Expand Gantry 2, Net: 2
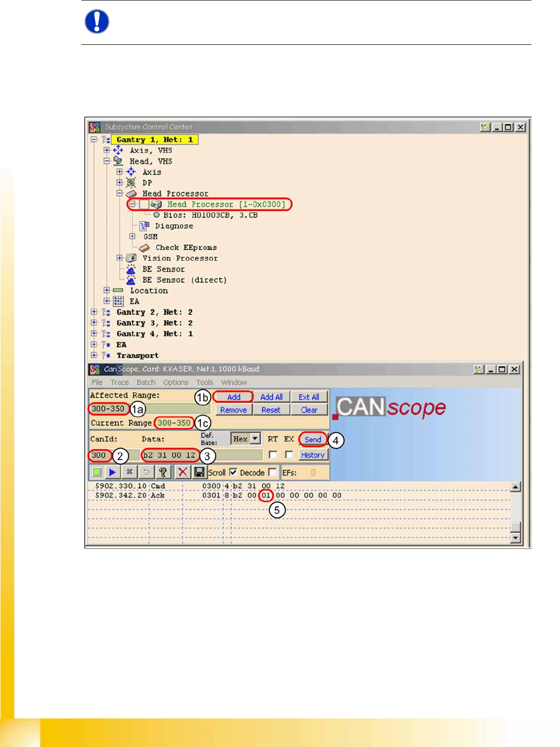Viewport: 560px width, 747px height. [94, 311]
